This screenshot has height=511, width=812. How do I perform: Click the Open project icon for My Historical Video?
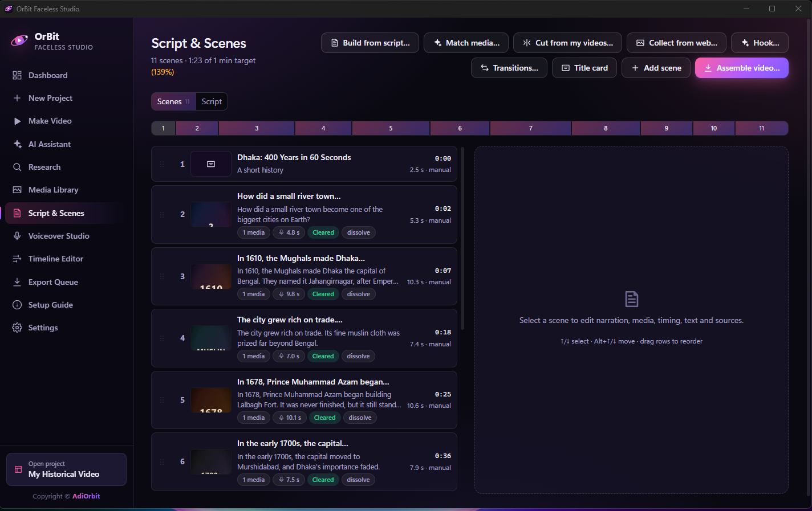(x=18, y=469)
